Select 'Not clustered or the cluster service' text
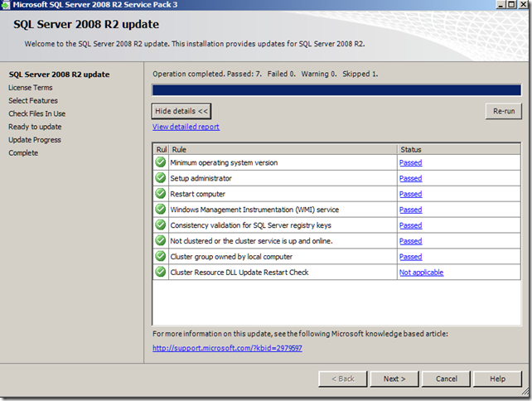 click(x=251, y=241)
